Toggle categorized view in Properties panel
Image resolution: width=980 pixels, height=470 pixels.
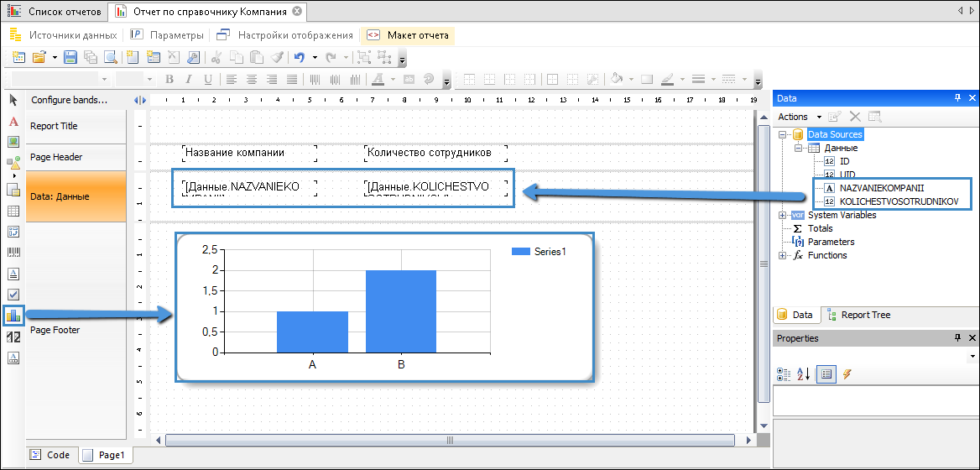pos(784,374)
